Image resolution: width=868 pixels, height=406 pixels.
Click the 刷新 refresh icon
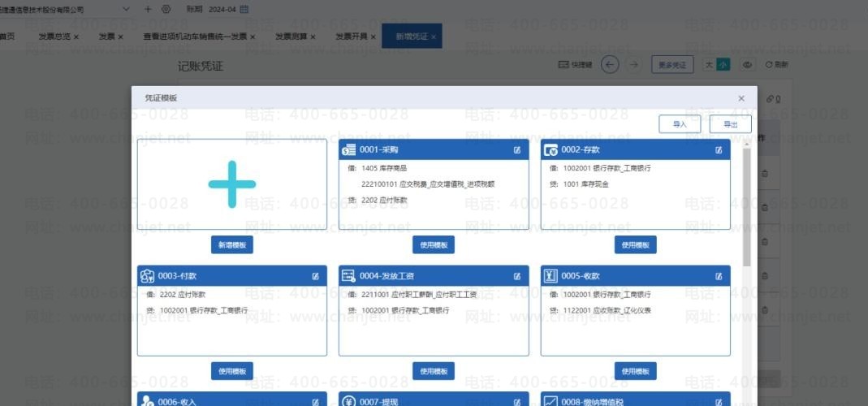[769, 65]
